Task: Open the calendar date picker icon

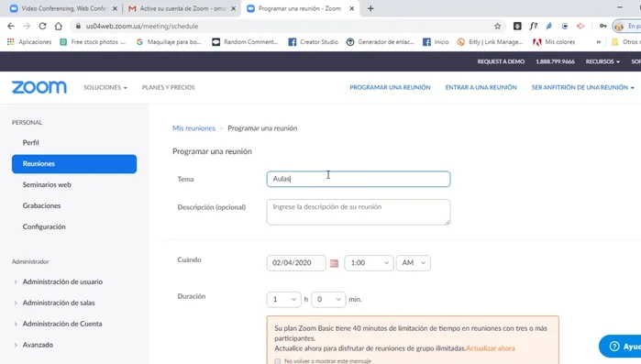Action: click(334, 263)
